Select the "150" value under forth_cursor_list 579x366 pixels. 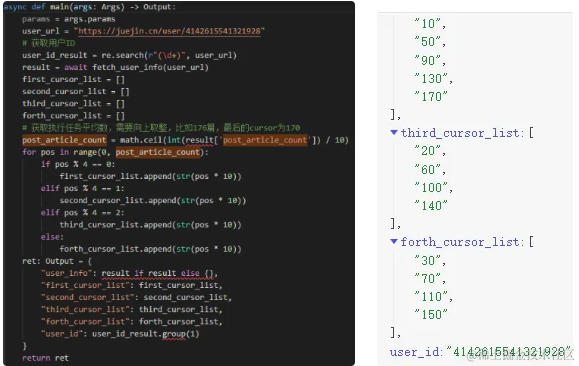431,315
